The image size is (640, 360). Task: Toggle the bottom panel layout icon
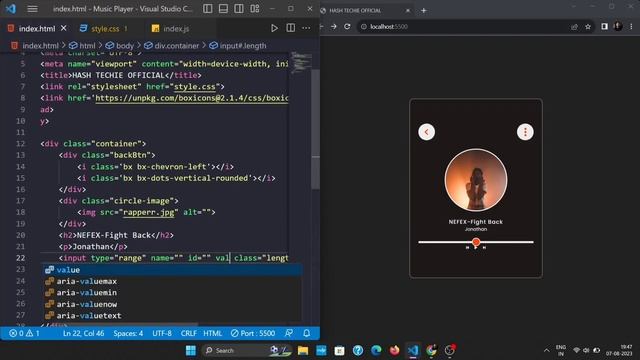click(x=223, y=9)
